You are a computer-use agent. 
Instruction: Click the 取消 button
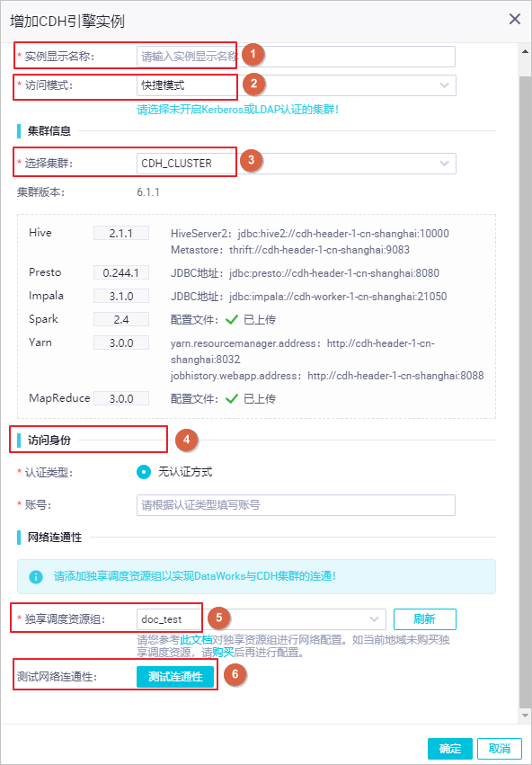(x=499, y=749)
